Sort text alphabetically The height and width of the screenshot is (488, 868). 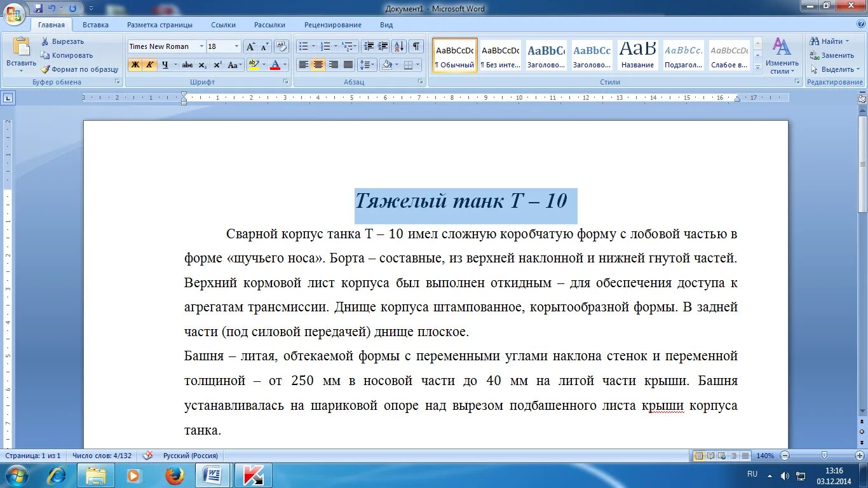[x=398, y=46]
